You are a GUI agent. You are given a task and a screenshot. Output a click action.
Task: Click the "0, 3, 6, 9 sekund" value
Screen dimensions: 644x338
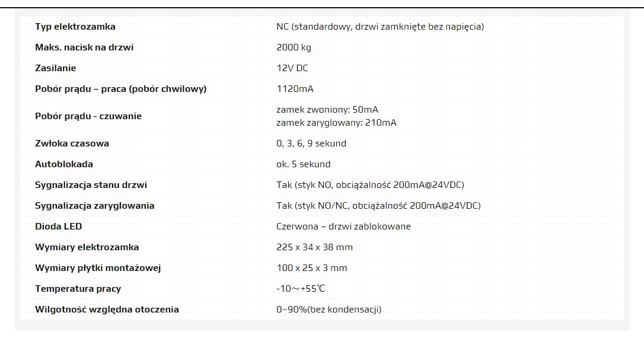[x=311, y=144]
